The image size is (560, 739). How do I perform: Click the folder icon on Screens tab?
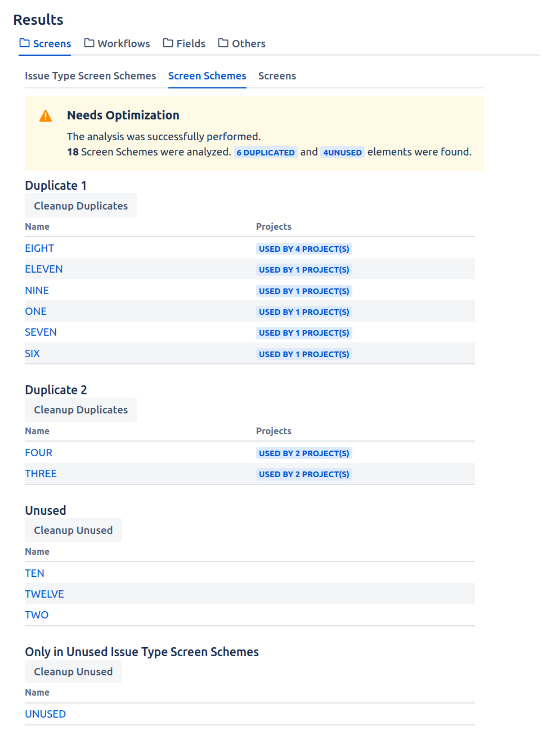tap(24, 43)
